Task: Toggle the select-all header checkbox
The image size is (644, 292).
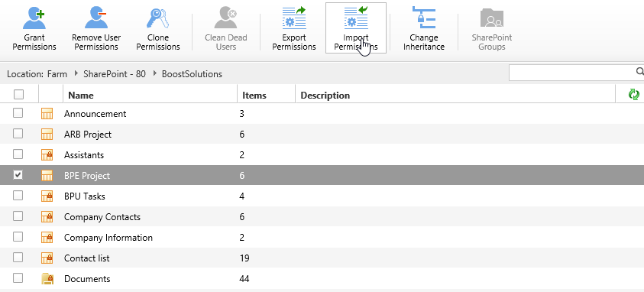Action: [18, 95]
